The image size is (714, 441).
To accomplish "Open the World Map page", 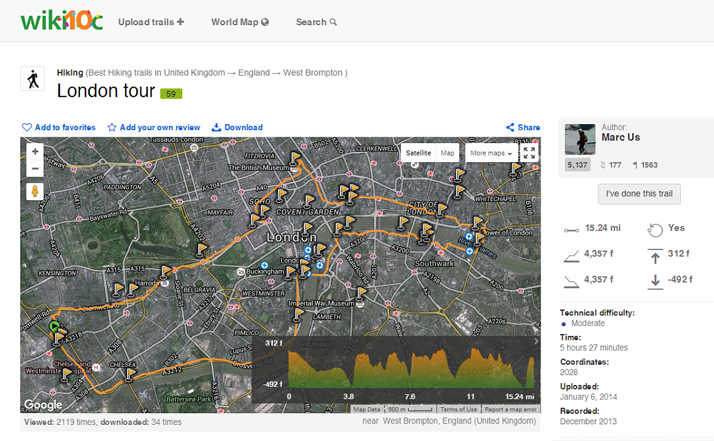I will (x=240, y=21).
